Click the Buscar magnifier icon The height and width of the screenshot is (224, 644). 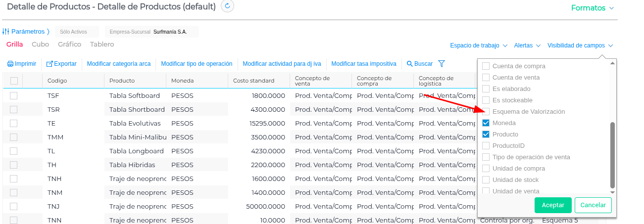410,64
